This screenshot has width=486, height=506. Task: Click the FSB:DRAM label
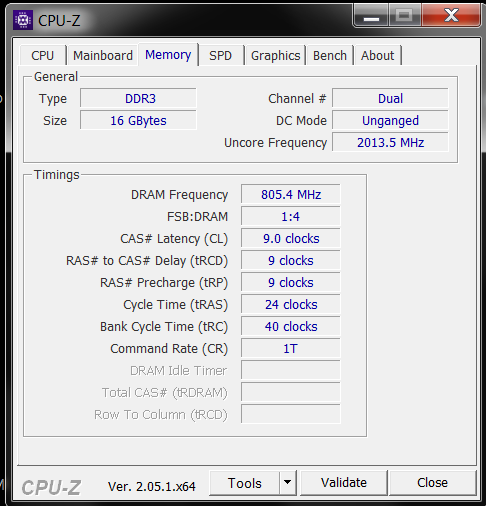pyautogui.click(x=197, y=217)
